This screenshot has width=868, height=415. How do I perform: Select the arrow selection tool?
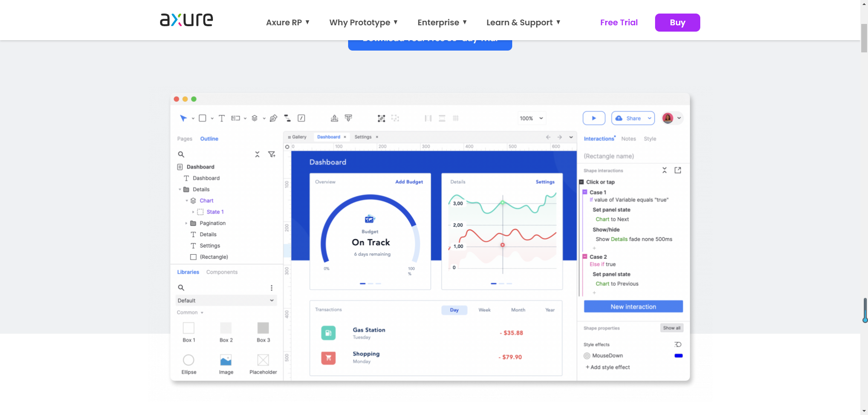(183, 118)
